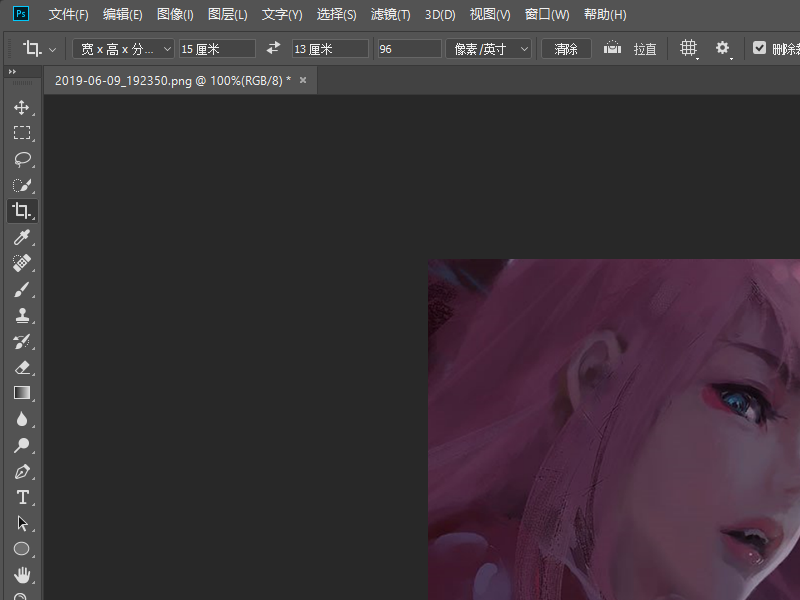The width and height of the screenshot is (800, 600).
Task: Click the height field showing 13 厘米
Action: tap(330, 49)
